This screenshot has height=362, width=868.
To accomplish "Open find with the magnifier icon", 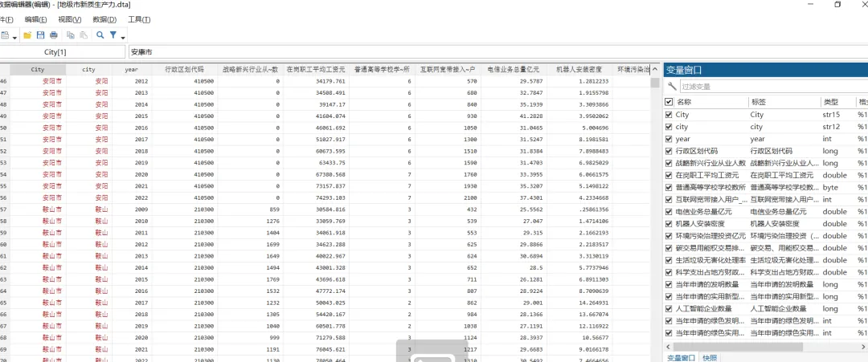I will pos(100,35).
